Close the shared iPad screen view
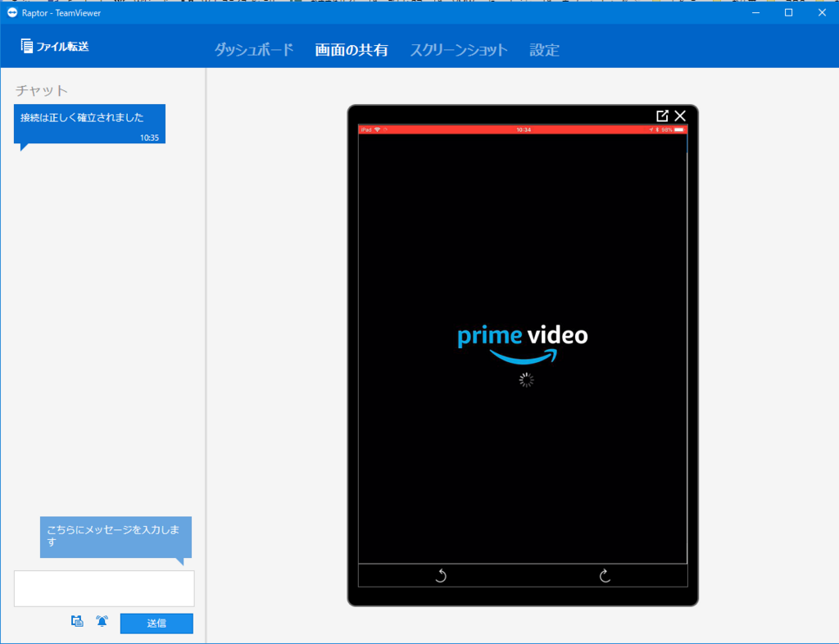839x644 pixels. [x=680, y=116]
